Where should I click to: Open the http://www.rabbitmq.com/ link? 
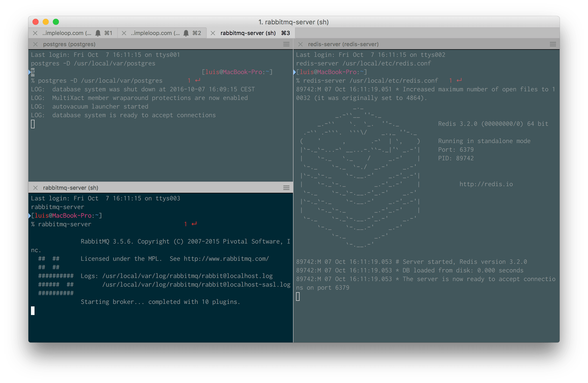coord(226,259)
